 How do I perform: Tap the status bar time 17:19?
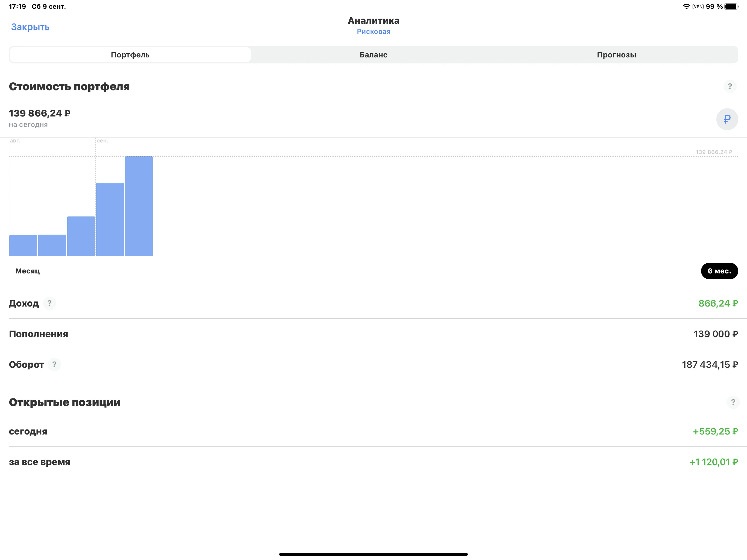pos(17,6)
